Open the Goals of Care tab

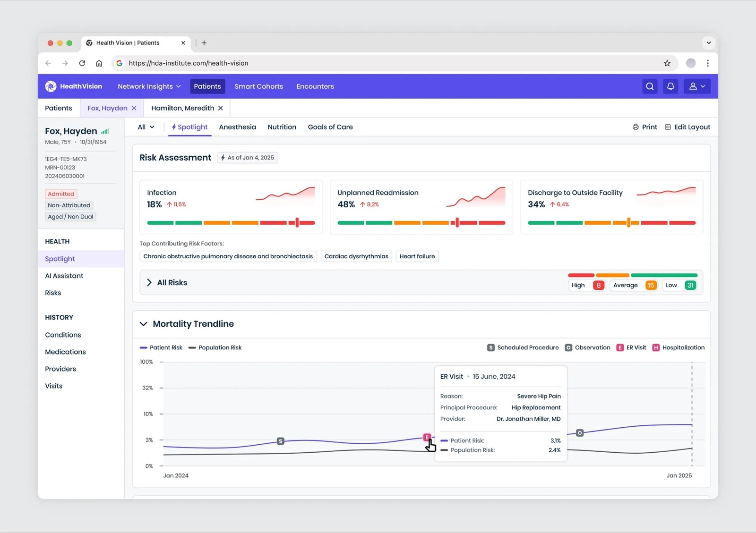coord(330,127)
